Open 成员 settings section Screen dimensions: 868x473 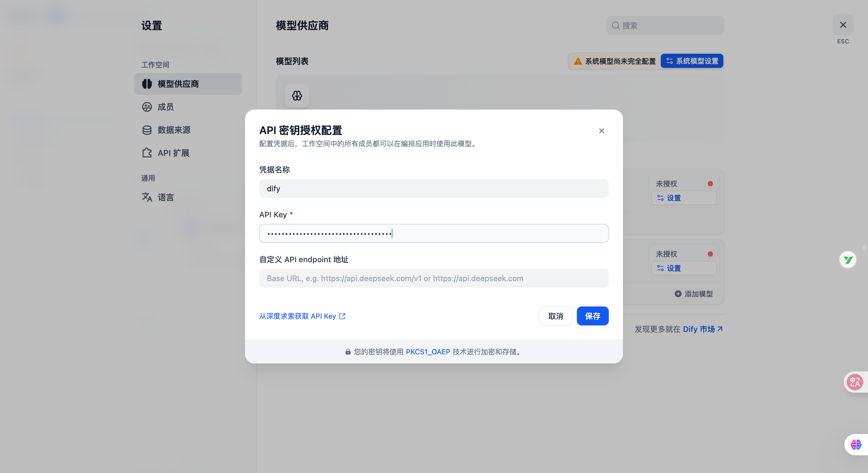[x=165, y=107]
